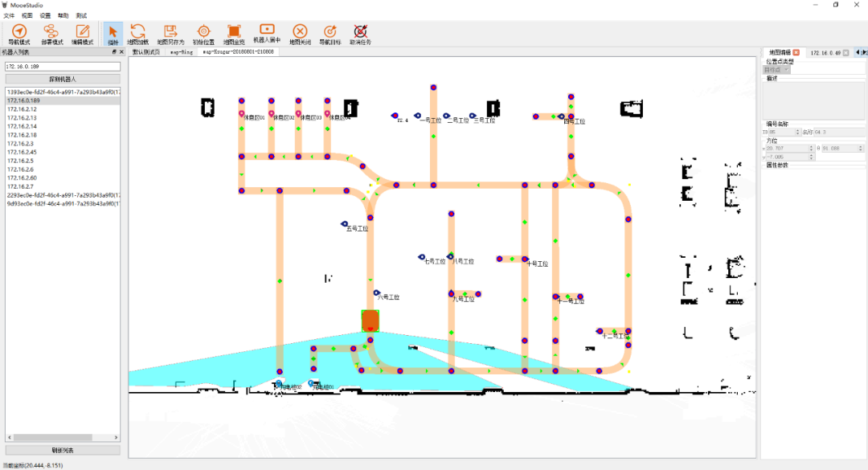
Task: Click 地图全览 map overview icon
Action: [x=234, y=34]
